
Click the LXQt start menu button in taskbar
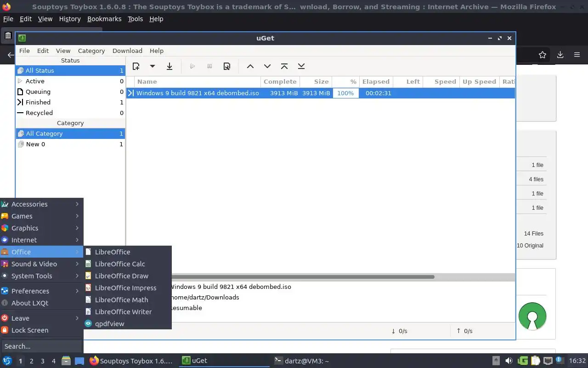(x=7, y=361)
